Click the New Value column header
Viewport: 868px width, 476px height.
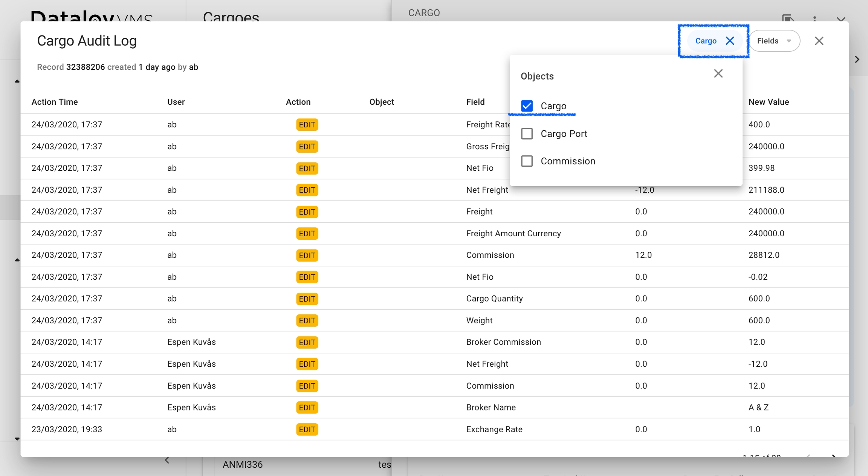coord(769,102)
